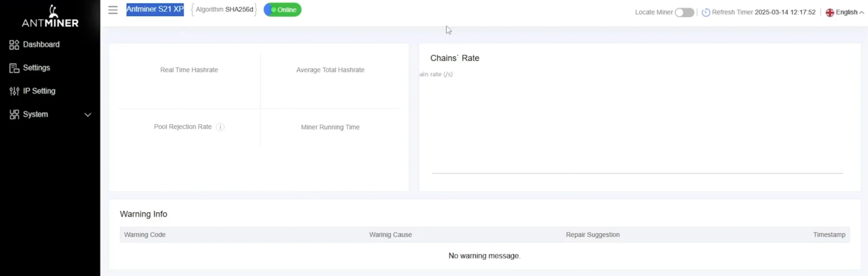
Task: Click the Pool Rejection Rate label
Action: pyautogui.click(x=183, y=127)
